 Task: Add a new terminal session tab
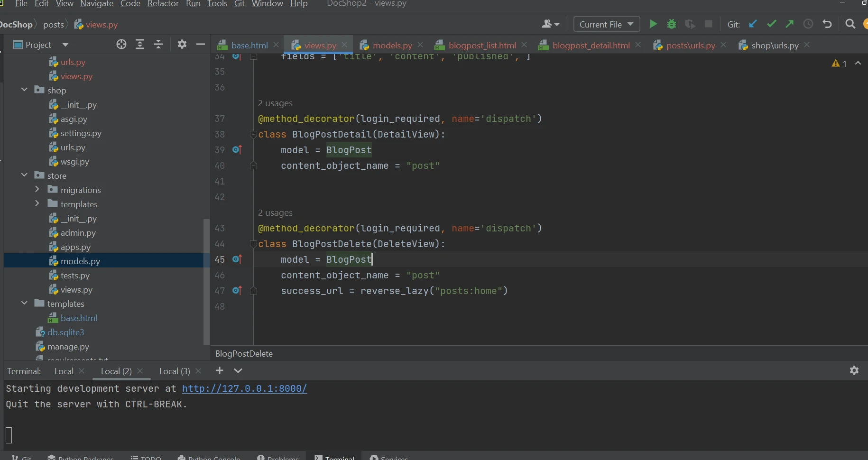point(219,371)
